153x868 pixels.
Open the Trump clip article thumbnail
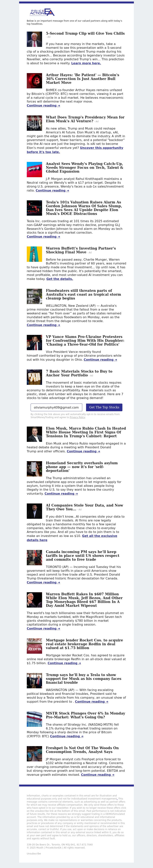pos(34,39)
